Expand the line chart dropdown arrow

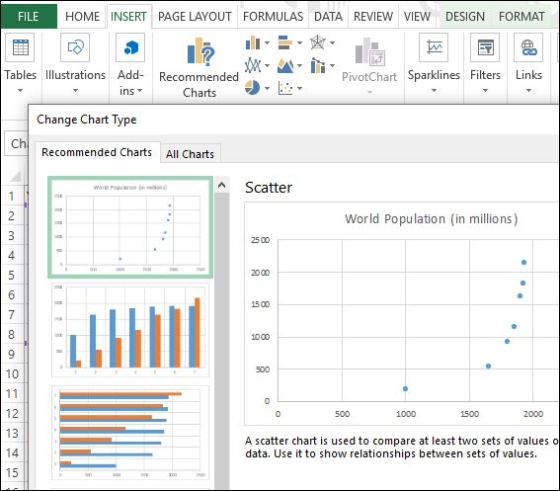(267, 66)
